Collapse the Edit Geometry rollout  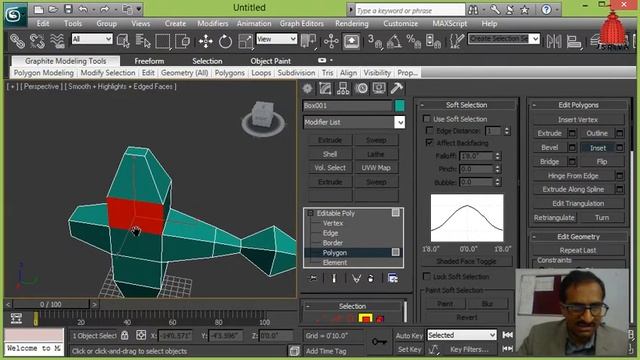[x=533, y=236]
